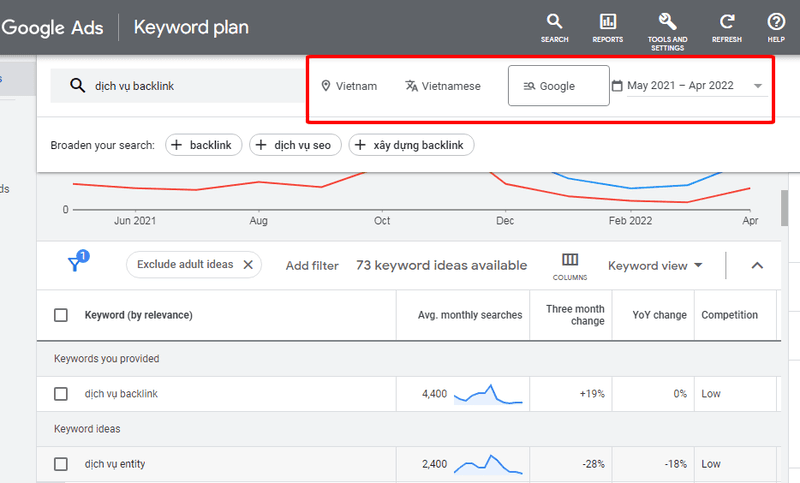Collapse the panel with chevron up

[x=757, y=265]
